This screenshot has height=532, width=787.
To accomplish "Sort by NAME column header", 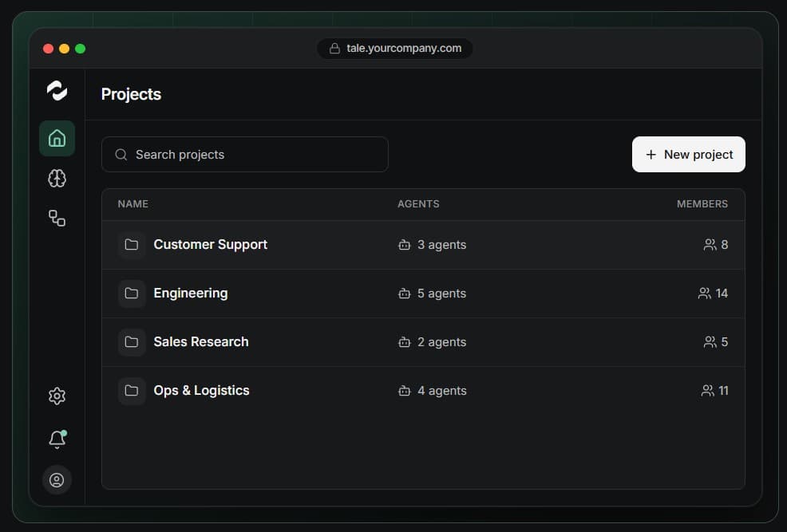I will pyautogui.click(x=133, y=204).
